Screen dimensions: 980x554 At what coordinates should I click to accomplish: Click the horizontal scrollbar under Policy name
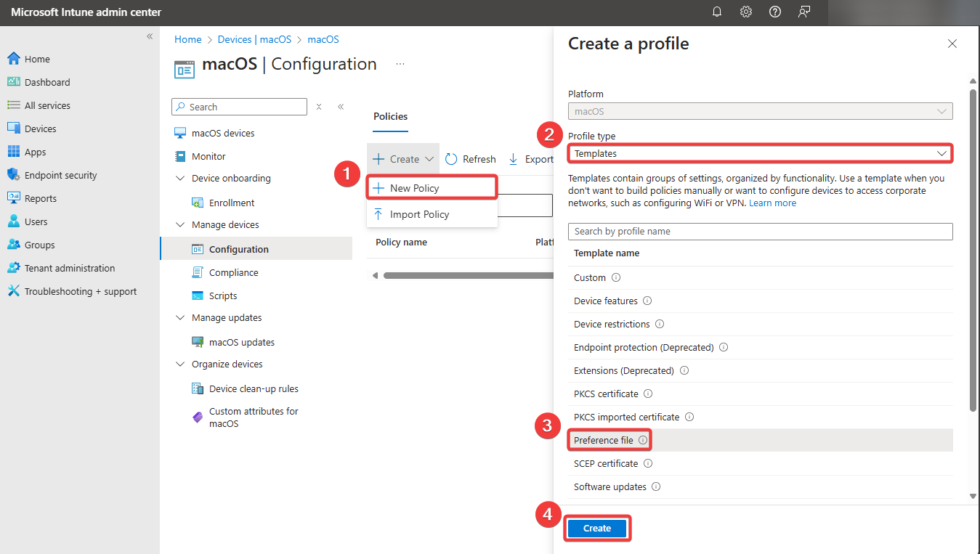(465, 275)
